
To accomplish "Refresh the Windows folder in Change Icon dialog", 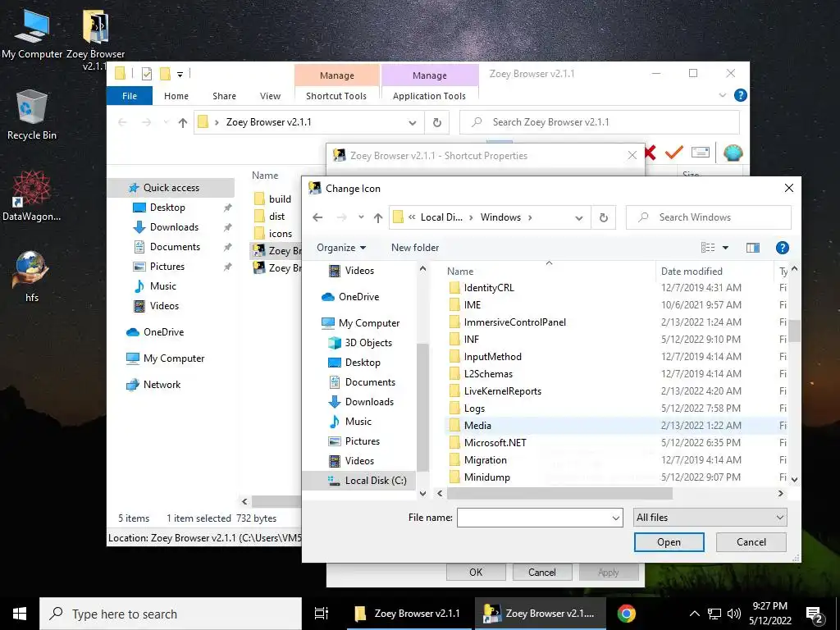I will [603, 217].
